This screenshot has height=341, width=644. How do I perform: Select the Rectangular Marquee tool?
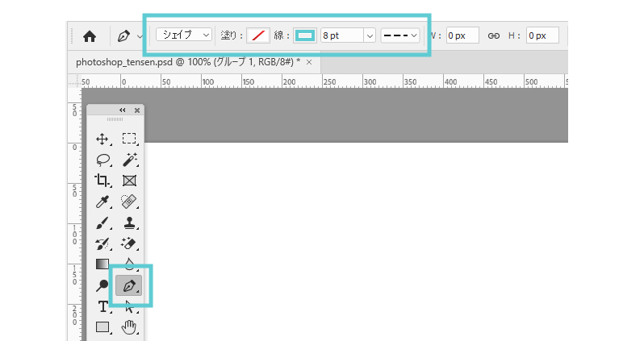tap(128, 139)
